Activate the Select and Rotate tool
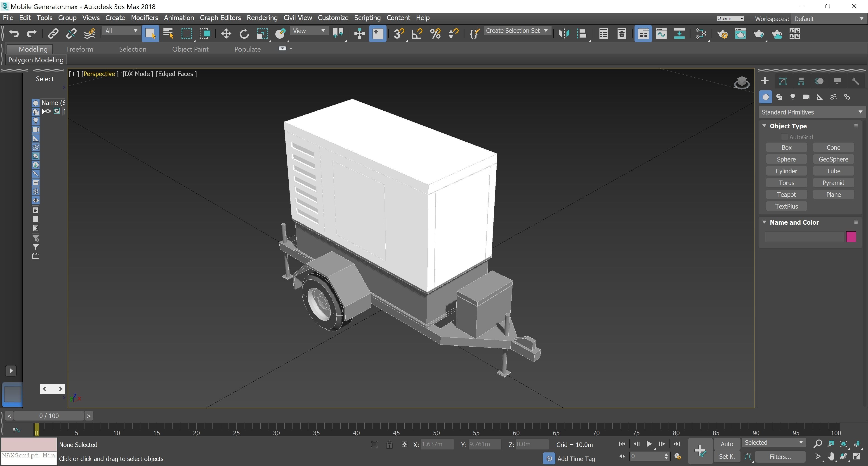The image size is (868, 466). pos(244,33)
